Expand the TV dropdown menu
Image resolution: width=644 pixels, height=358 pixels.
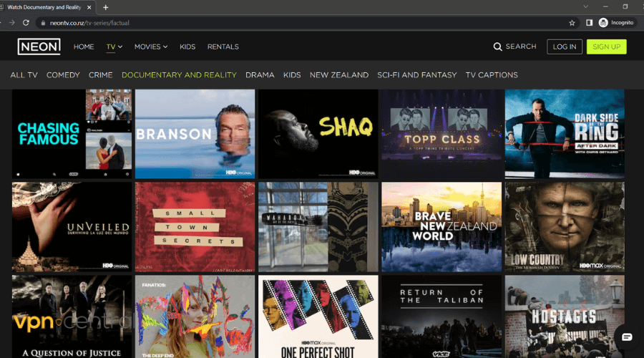click(114, 47)
